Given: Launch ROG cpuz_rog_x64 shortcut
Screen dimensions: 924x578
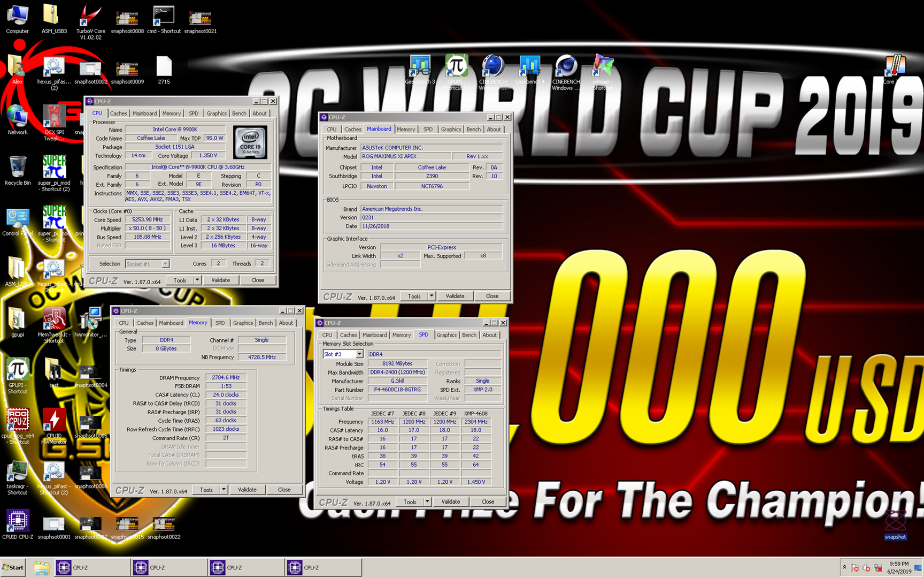Looking at the screenshot, I should pyautogui.click(x=17, y=427).
